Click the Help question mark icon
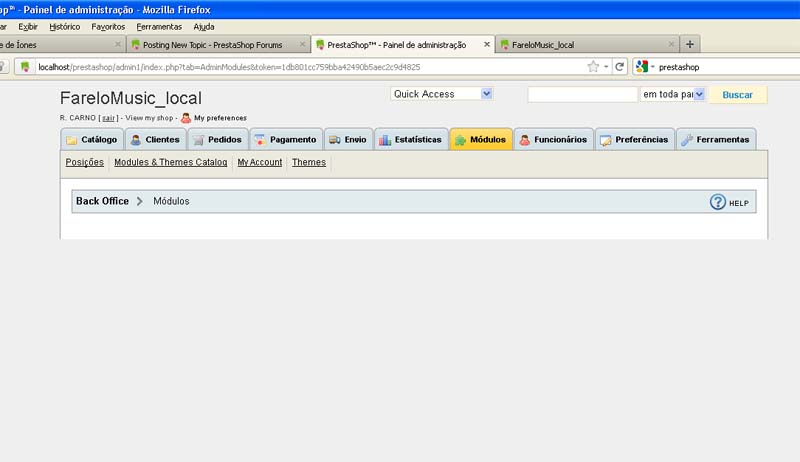 coord(717,202)
